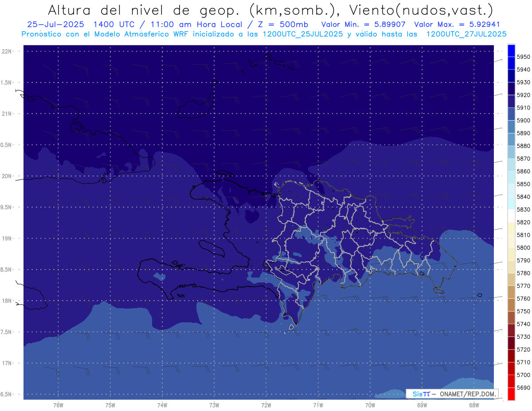Click the "72W" longitude label
The width and height of the screenshot is (532, 411).
[x=266, y=405]
